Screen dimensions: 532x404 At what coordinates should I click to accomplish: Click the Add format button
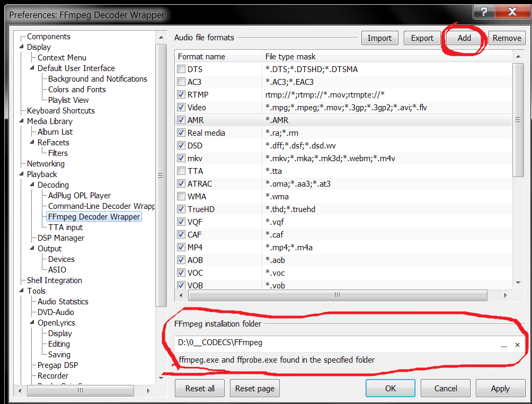tap(464, 38)
